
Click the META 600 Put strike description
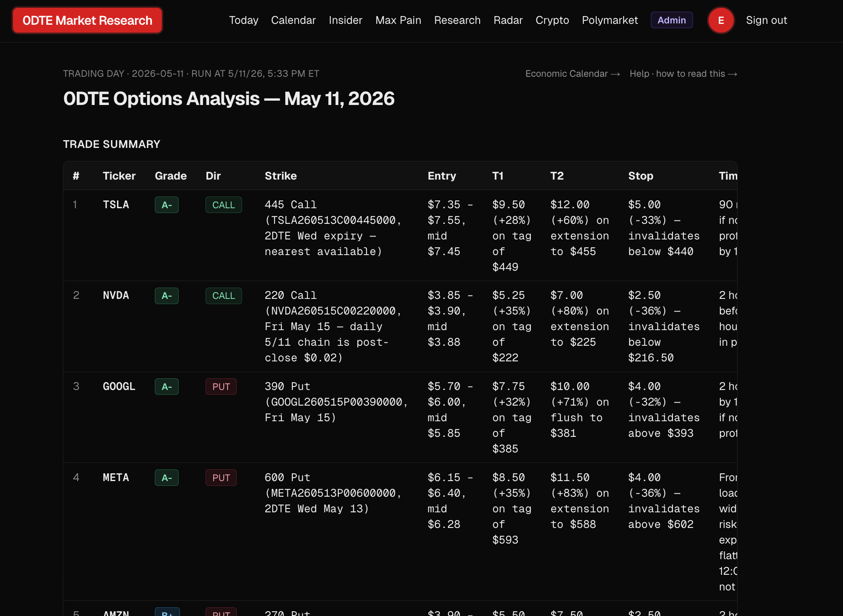click(x=333, y=493)
